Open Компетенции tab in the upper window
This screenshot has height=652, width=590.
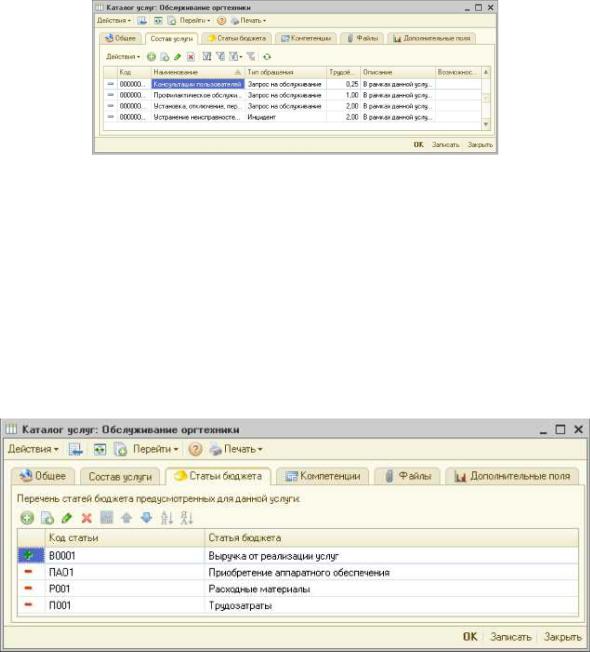click(x=306, y=38)
